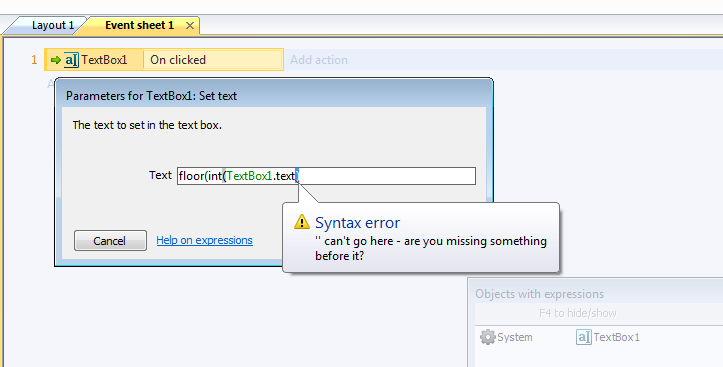Click the Set text parameters dialog title bar
Screen dimensions: 723x367
click(x=274, y=95)
